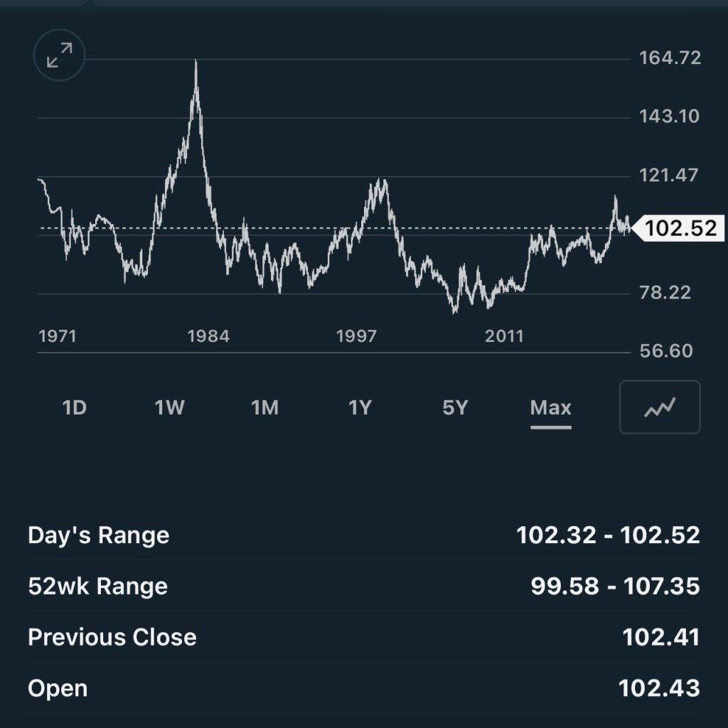Tap the chart's highest peak near 1984

pyautogui.click(x=196, y=64)
